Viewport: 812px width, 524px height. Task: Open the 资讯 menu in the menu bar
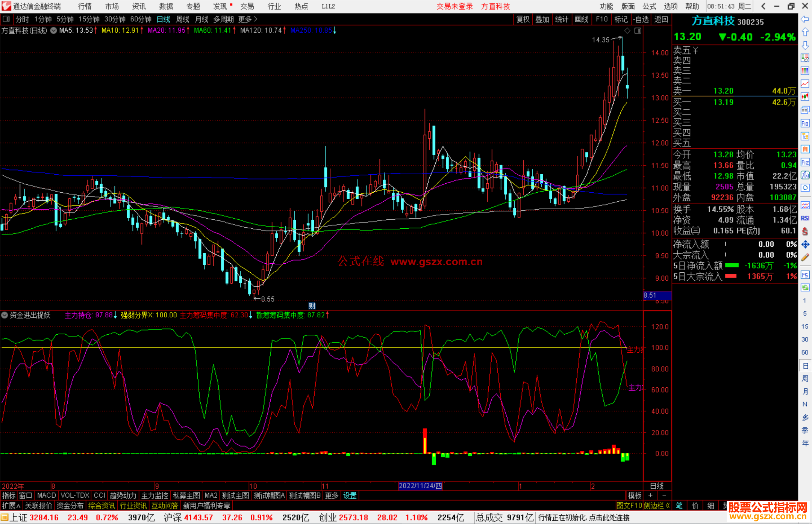tap(139, 6)
